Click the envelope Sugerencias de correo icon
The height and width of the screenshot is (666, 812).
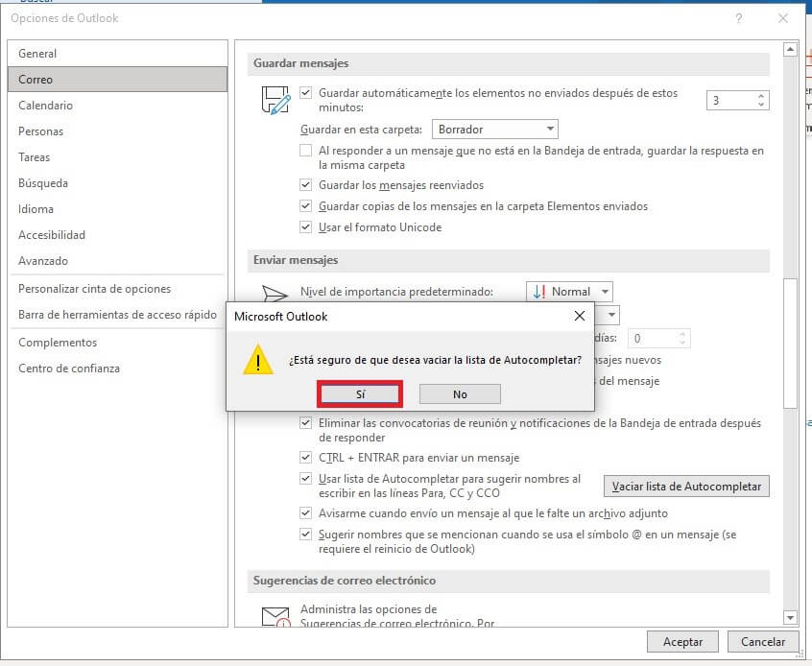[275, 617]
